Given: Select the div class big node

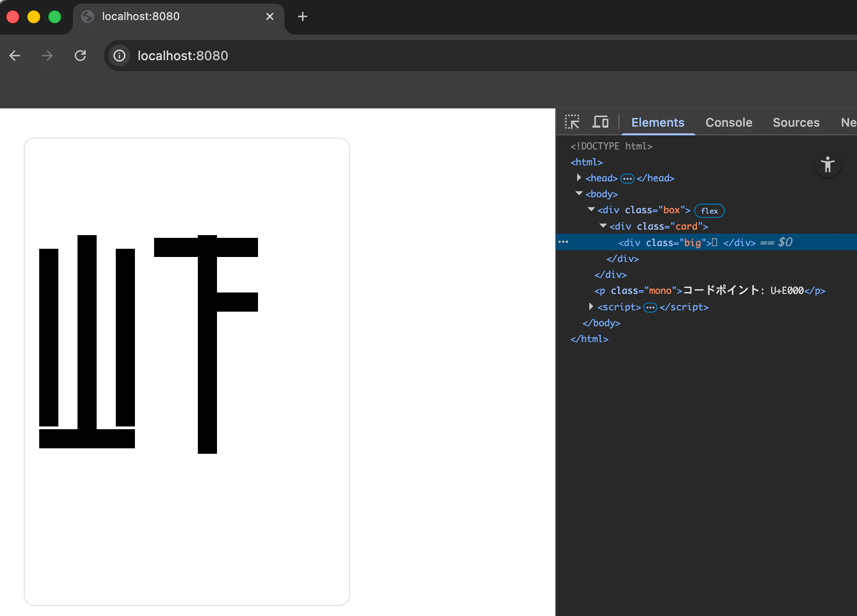Looking at the screenshot, I should click(x=706, y=242).
